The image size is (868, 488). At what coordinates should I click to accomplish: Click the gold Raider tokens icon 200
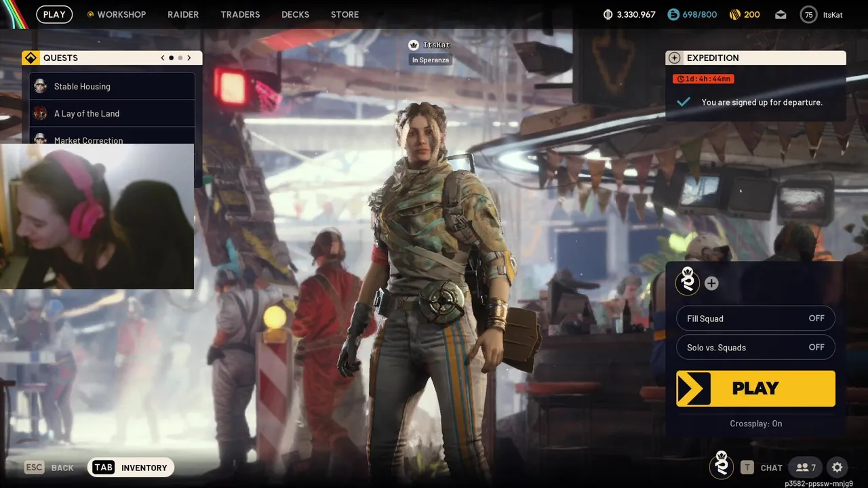coord(734,14)
